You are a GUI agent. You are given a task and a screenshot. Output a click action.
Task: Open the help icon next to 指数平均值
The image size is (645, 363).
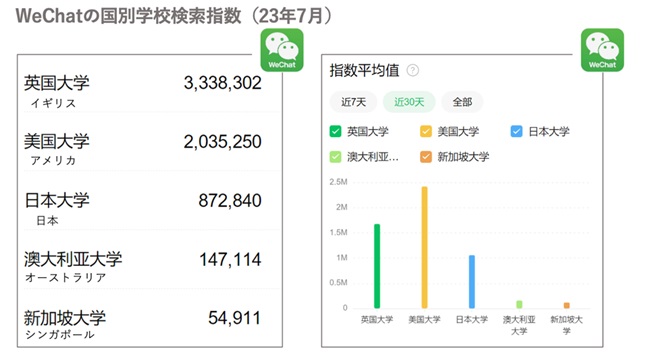[x=413, y=71]
